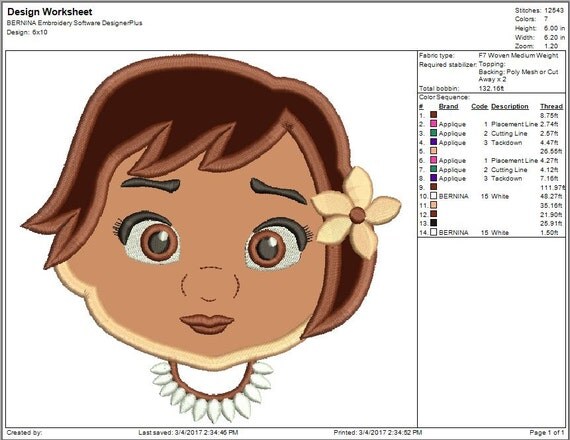Select green Cutting Line swatch in row 3

coord(433,133)
